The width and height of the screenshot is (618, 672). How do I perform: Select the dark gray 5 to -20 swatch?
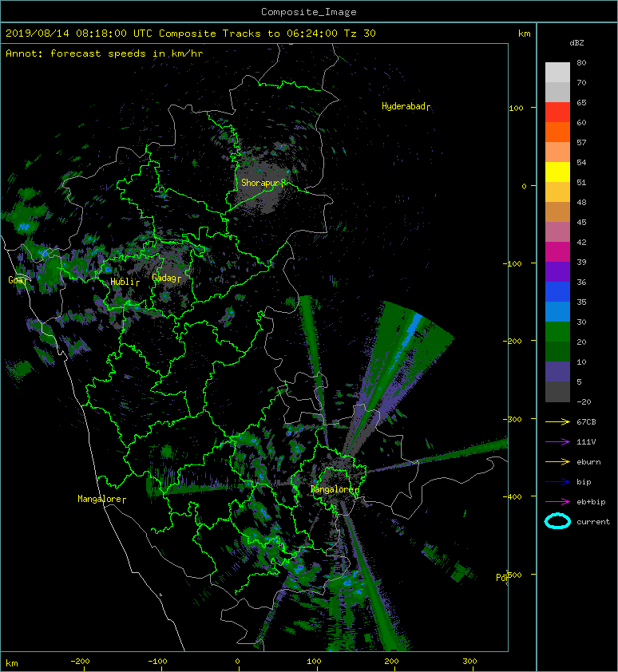pos(557,391)
